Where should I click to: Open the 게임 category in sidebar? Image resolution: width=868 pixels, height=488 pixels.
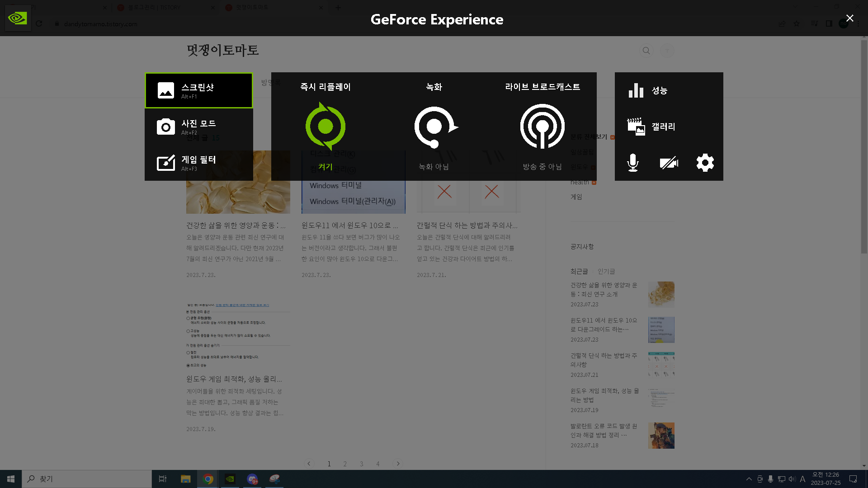tap(576, 197)
